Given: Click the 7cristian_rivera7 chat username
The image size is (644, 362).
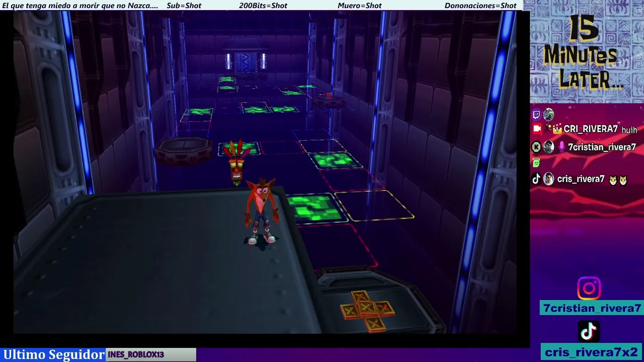Looking at the screenshot, I should click(x=602, y=147).
